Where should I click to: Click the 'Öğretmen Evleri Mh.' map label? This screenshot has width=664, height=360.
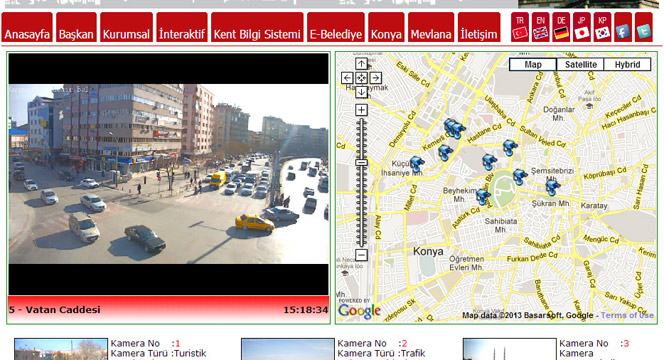point(466,263)
